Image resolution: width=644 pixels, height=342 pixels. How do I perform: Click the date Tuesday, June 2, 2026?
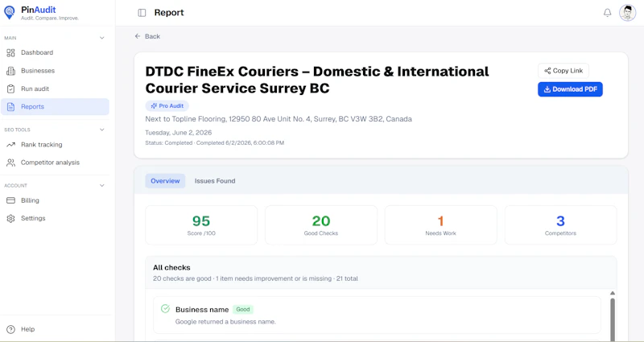coord(179,133)
